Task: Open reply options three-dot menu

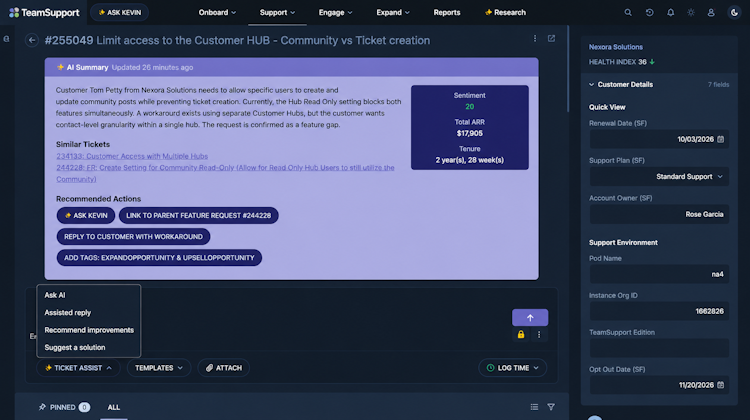Action: (539, 334)
